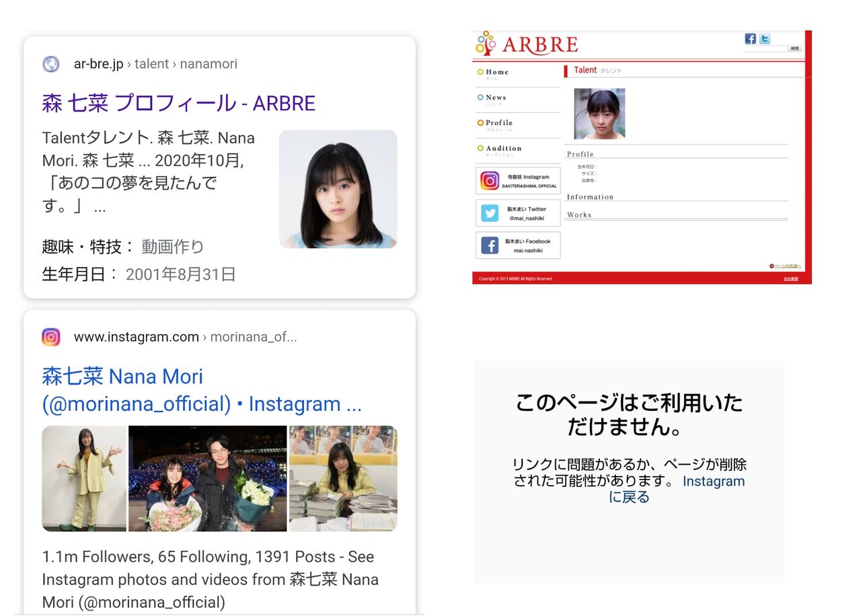Click the ARBRE search input field
This screenshot has width=861, height=616.
(765, 48)
